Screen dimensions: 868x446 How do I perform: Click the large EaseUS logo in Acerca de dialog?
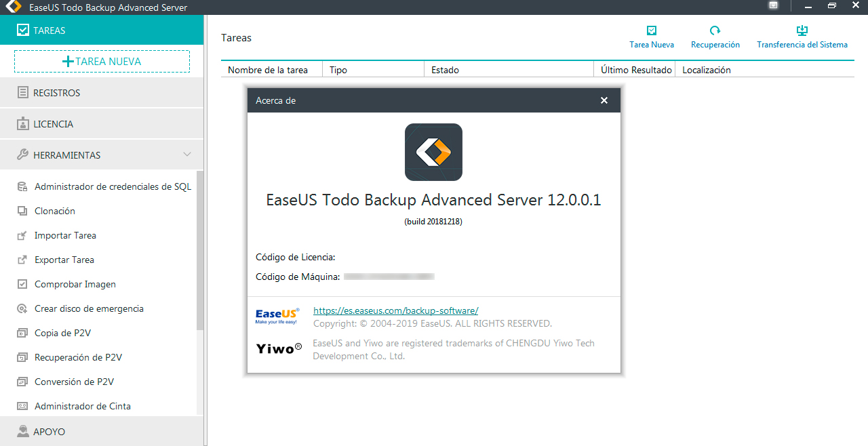click(x=433, y=152)
